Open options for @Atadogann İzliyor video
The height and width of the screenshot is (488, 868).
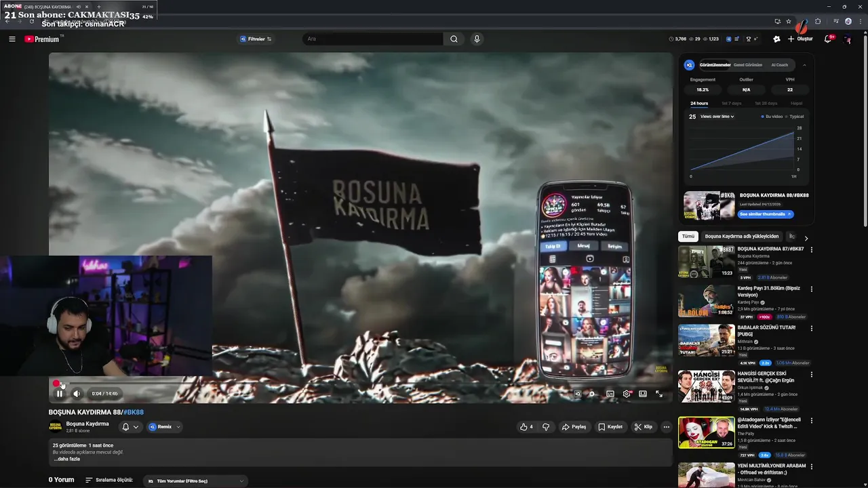[811, 420]
